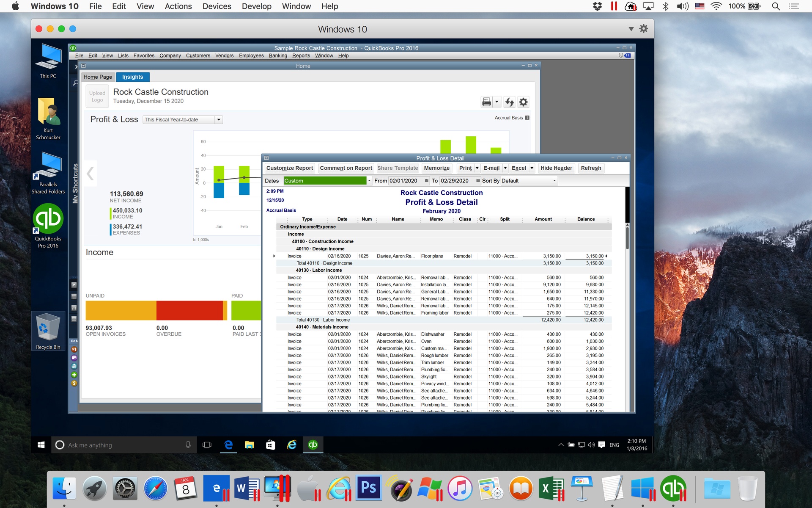Click the 113,560.69 net income figure

click(x=126, y=194)
